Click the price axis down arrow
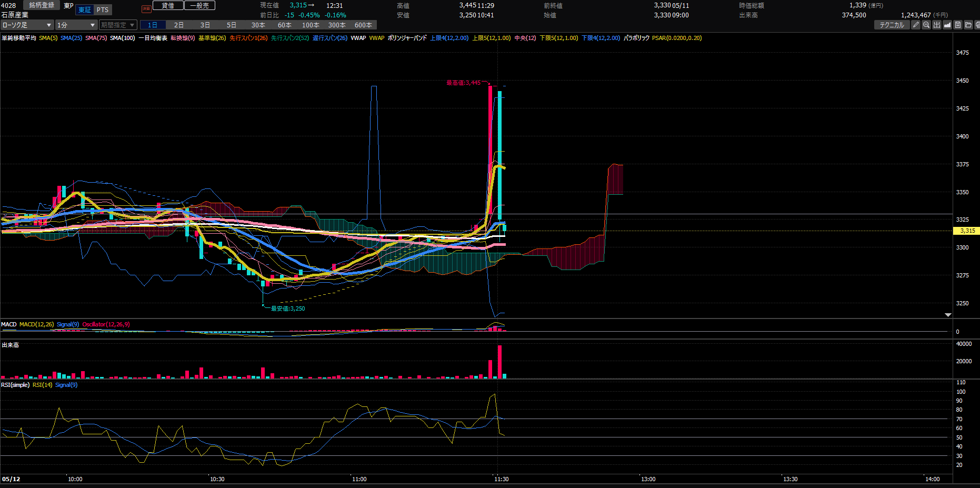Image resolution: width=980 pixels, height=488 pixels. pyautogui.click(x=948, y=315)
